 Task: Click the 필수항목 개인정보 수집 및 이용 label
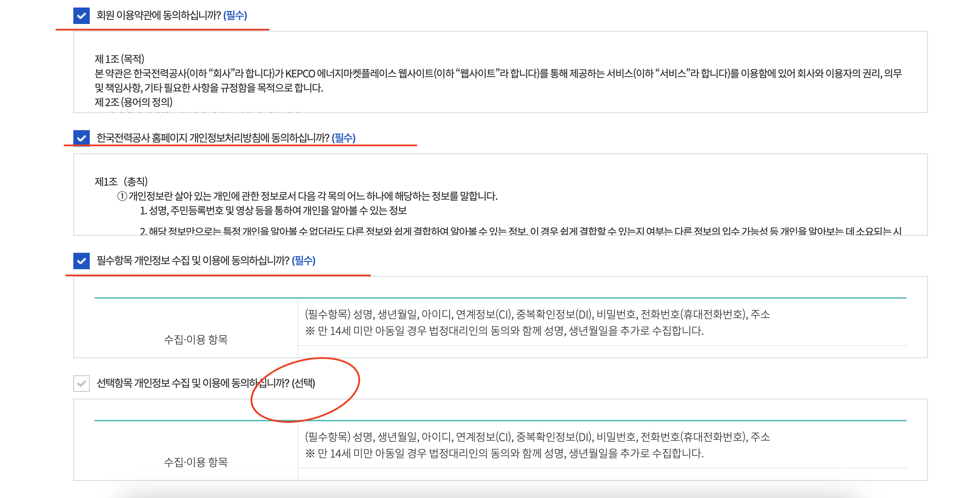(193, 260)
